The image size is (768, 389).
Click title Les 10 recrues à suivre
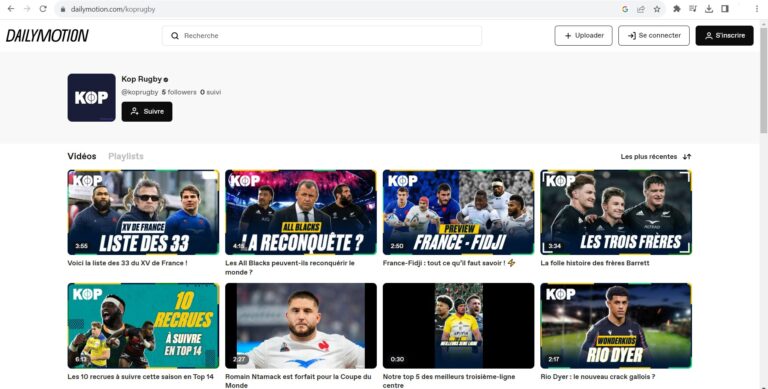(x=141, y=377)
